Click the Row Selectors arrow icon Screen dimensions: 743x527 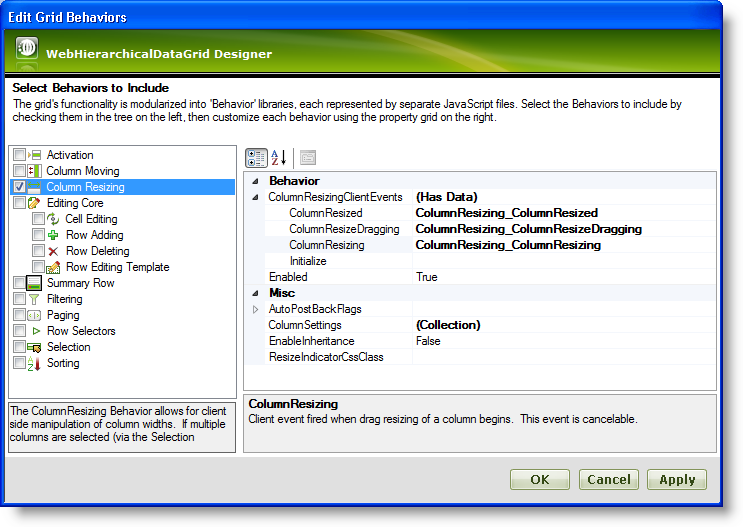coord(36,331)
